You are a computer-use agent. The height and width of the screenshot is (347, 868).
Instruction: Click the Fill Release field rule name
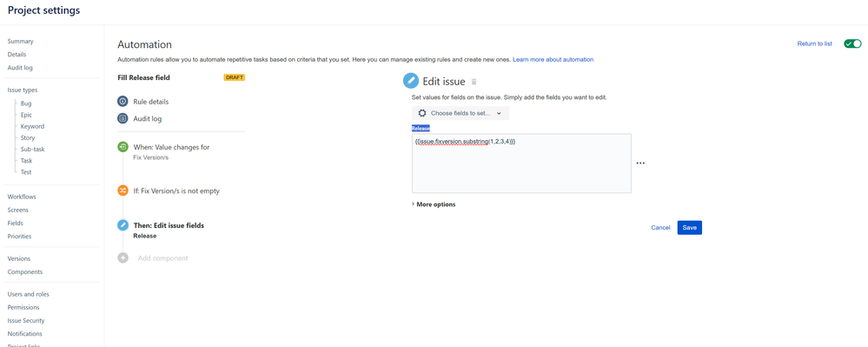(x=144, y=77)
